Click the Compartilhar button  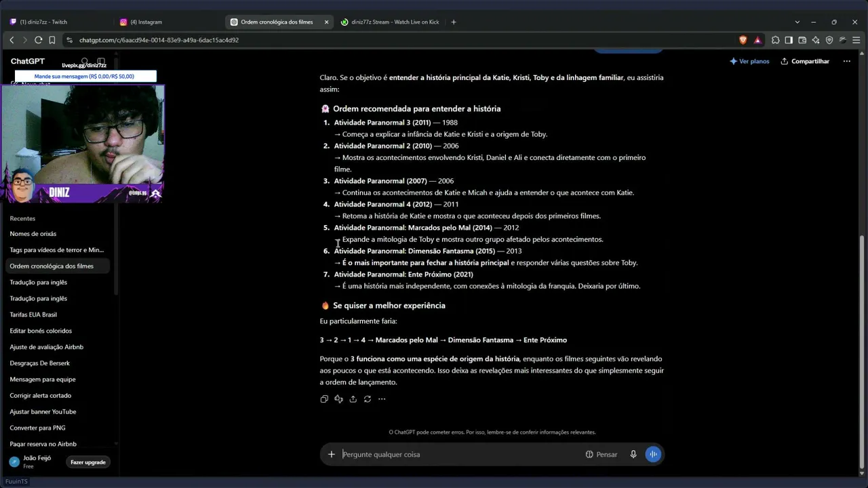805,61
